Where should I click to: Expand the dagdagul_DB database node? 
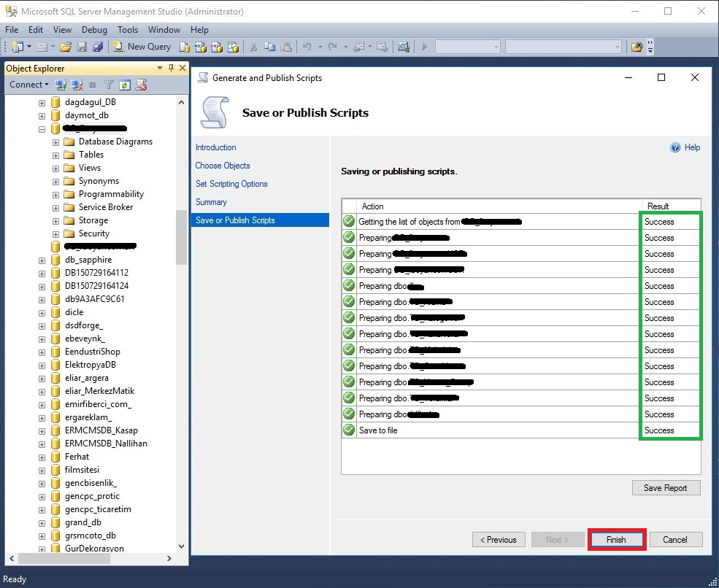click(42, 103)
